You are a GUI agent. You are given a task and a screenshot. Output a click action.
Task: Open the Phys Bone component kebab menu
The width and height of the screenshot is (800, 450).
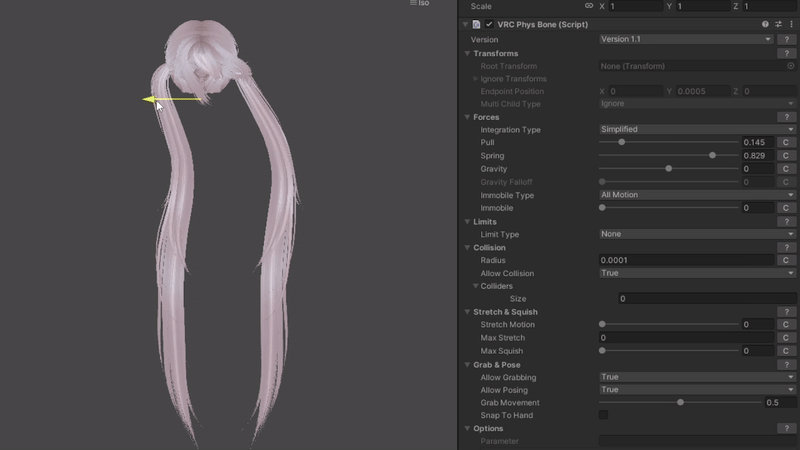[791, 24]
